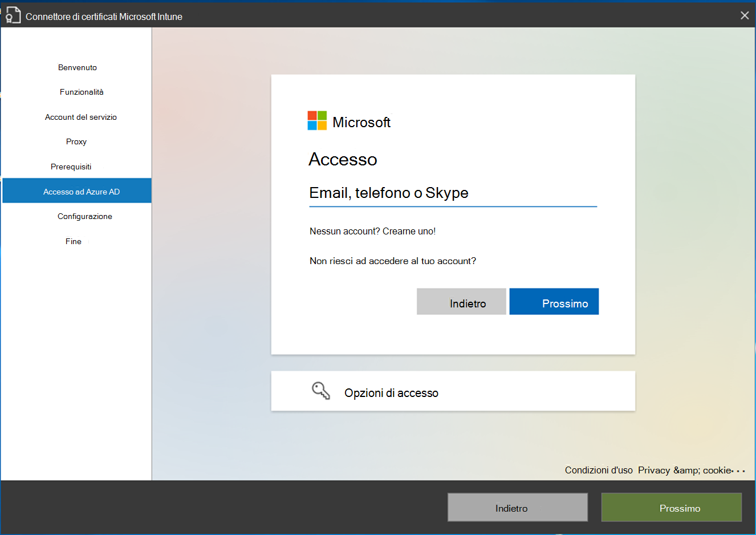756x535 pixels.
Task: Open the Account del servizio step
Action: coord(81,117)
